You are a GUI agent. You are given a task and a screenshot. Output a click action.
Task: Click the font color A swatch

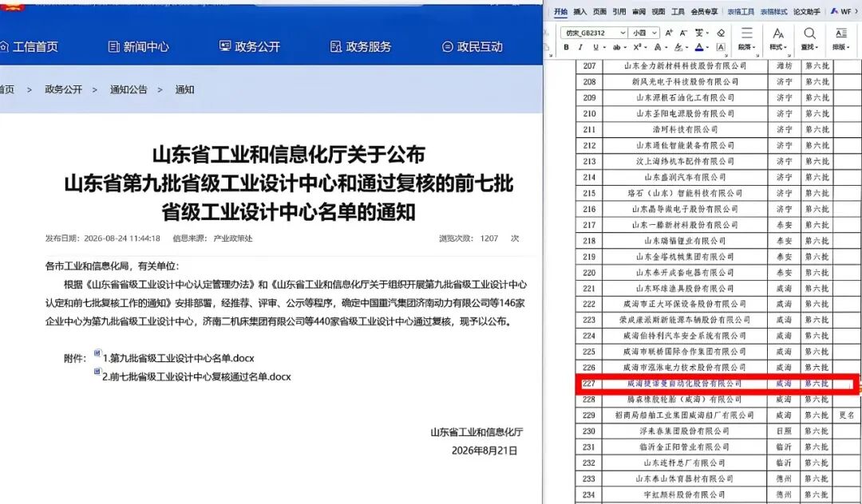coord(698,47)
